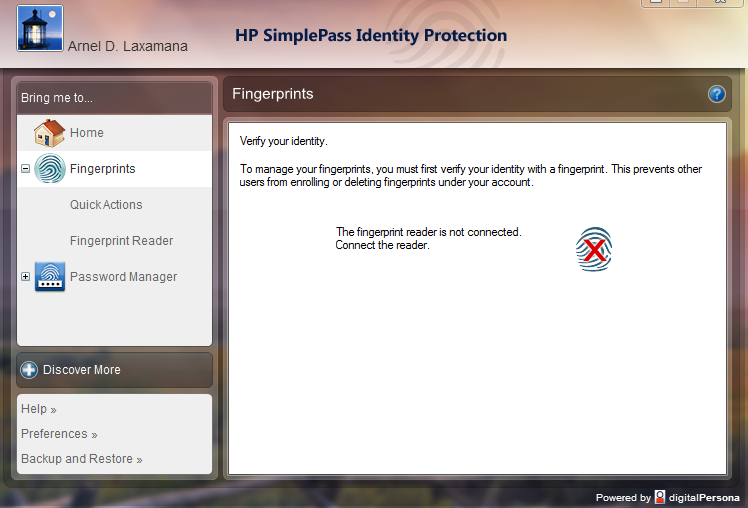
Task: Click the HP SimplePass Identity Protection title
Action: (371, 35)
